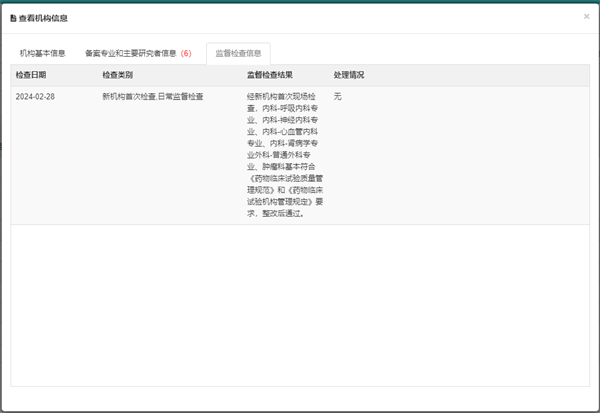The width and height of the screenshot is (600, 413).
Task: Select the 监督检查信息 tab
Action: point(238,53)
